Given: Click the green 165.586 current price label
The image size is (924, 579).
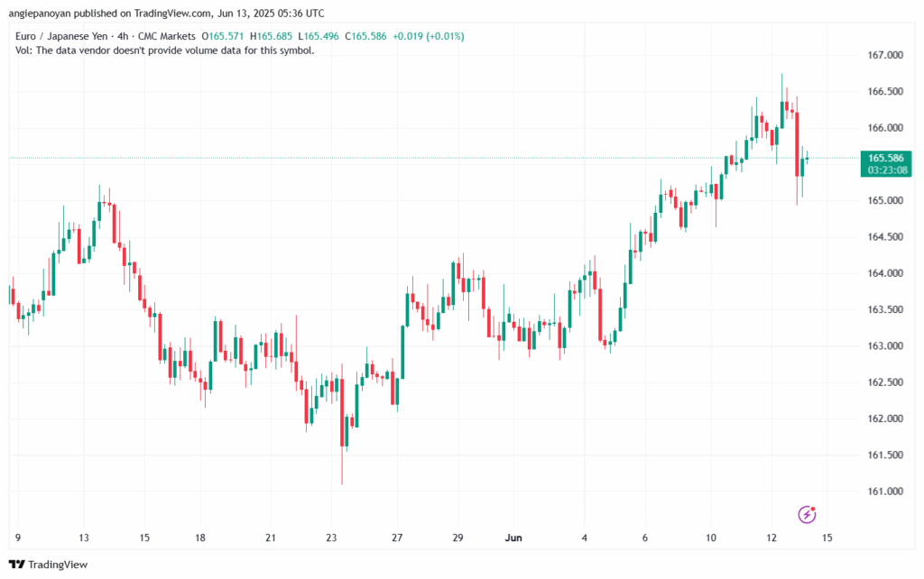Looking at the screenshot, I should pyautogui.click(x=882, y=158).
